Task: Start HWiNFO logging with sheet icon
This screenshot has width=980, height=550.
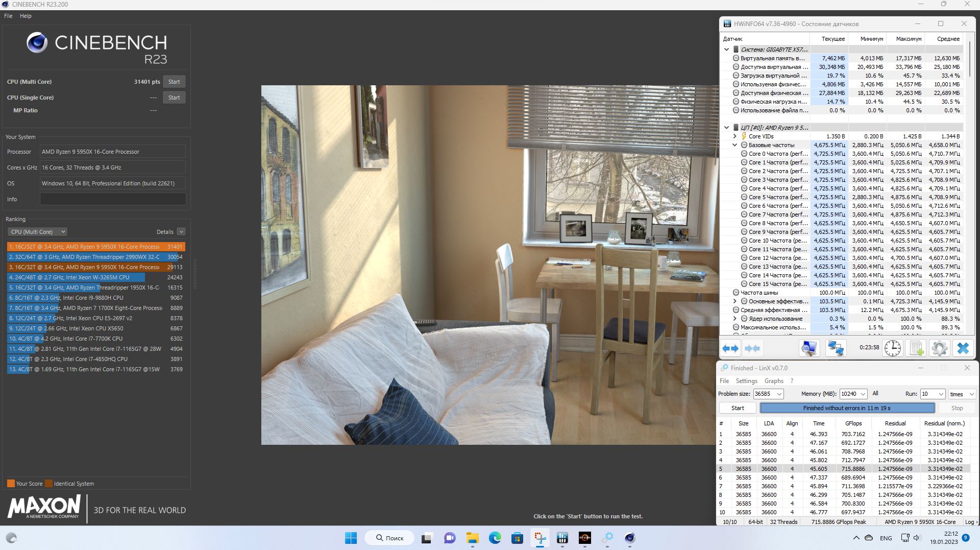Action: click(x=916, y=348)
